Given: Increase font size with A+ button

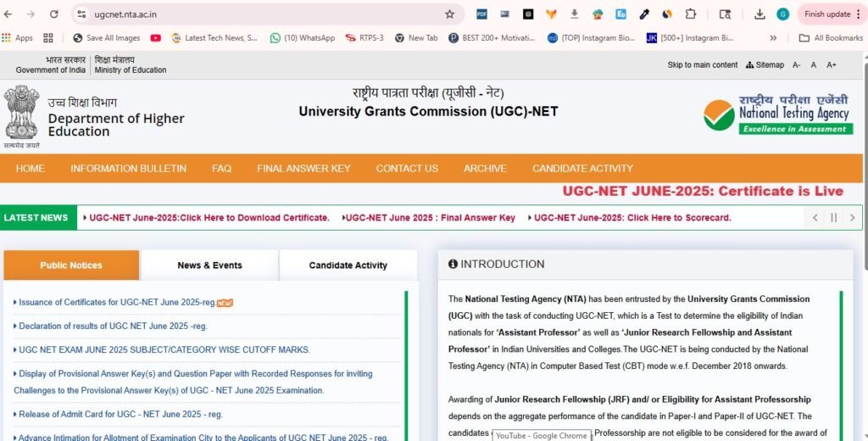Looking at the screenshot, I should tap(832, 64).
